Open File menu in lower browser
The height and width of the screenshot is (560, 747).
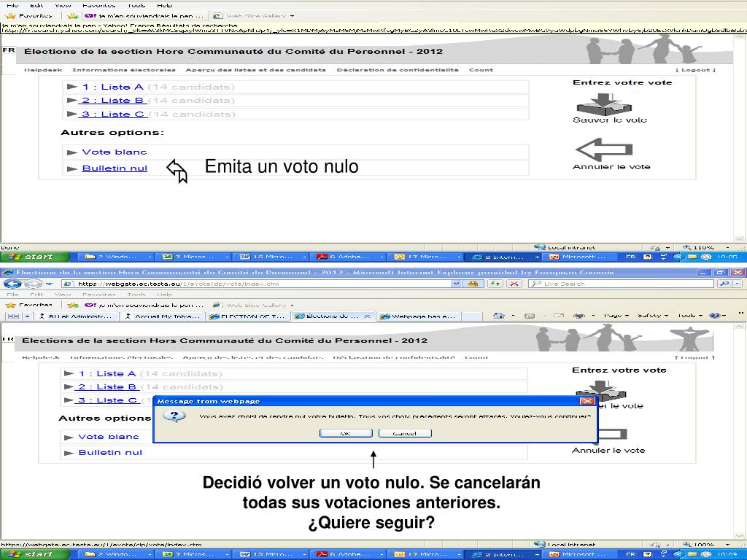[x=12, y=295]
